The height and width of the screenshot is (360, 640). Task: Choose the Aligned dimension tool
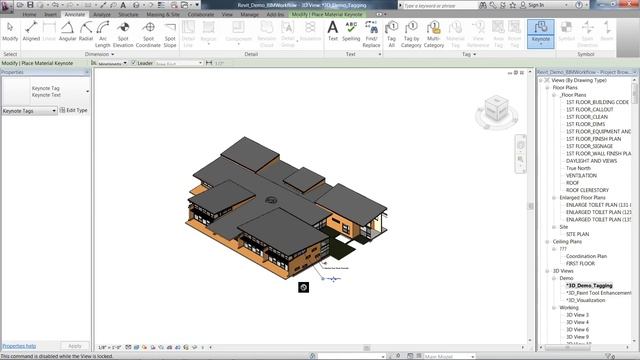(31, 32)
